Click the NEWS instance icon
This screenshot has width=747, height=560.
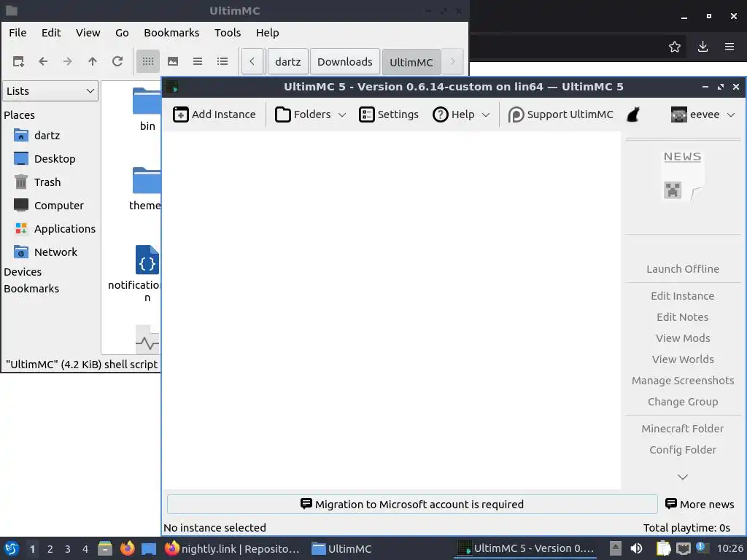(683, 176)
